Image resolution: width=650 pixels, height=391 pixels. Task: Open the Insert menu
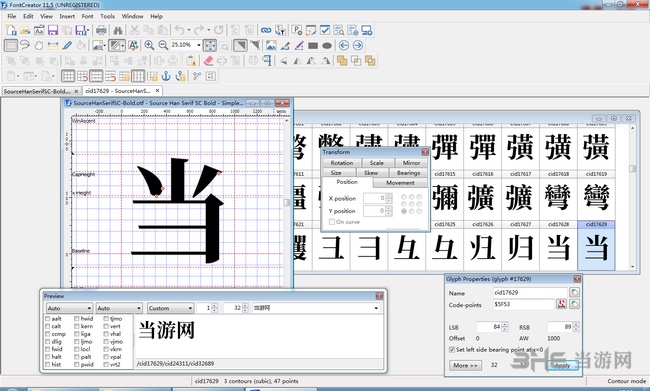click(x=67, y=16)
